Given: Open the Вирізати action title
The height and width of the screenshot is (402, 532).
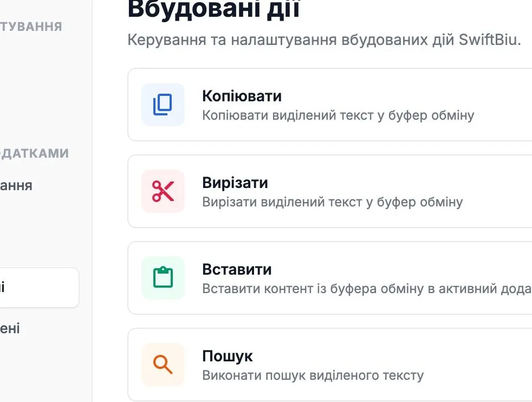Looking at the screenshot, I should (235, 183).
